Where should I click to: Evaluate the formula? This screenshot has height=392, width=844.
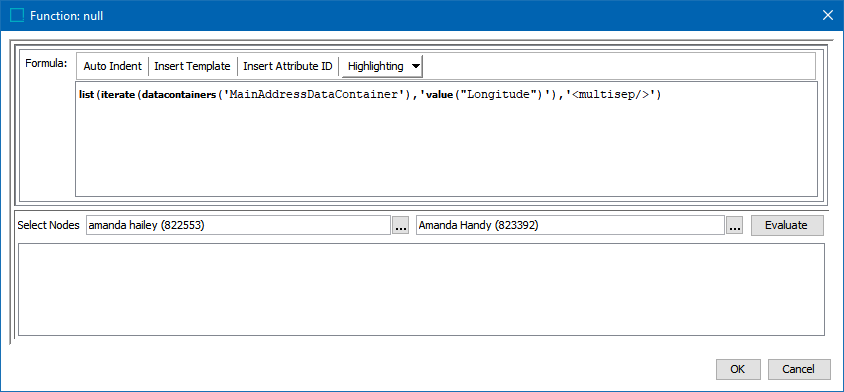[x=786, y=226]
